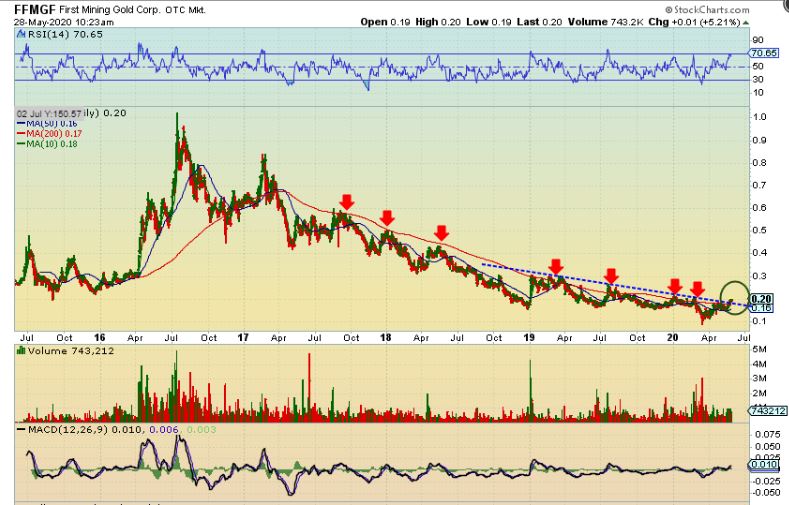
Task: Click the volume value tag 743212
Action: pyautogui.click(x=767, y=411)
